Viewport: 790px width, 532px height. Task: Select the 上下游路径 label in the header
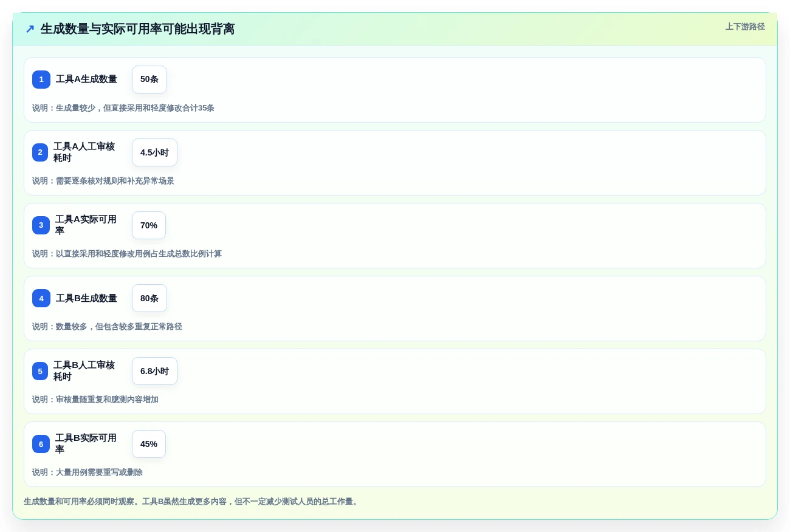click(745, 27)
